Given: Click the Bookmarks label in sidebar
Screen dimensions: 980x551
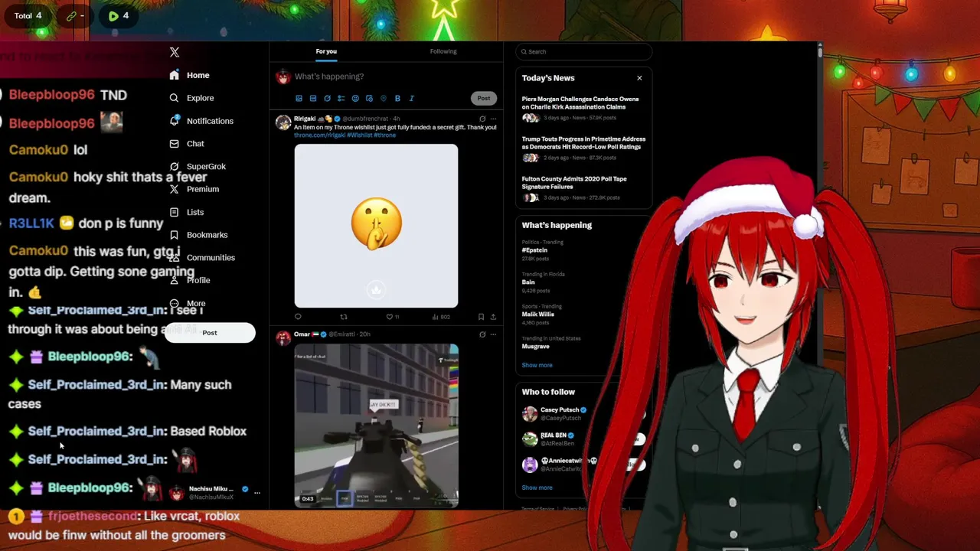Looking at the screenshot, I should (207, 235).
